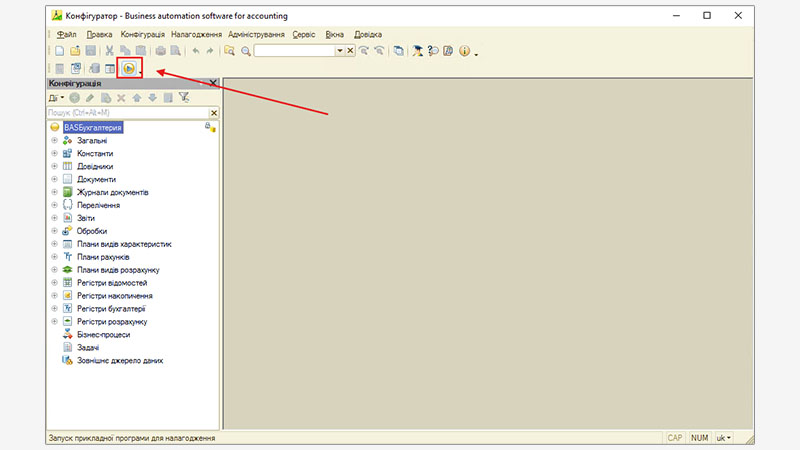Open the uk language selector in status bar

[723, 438]
